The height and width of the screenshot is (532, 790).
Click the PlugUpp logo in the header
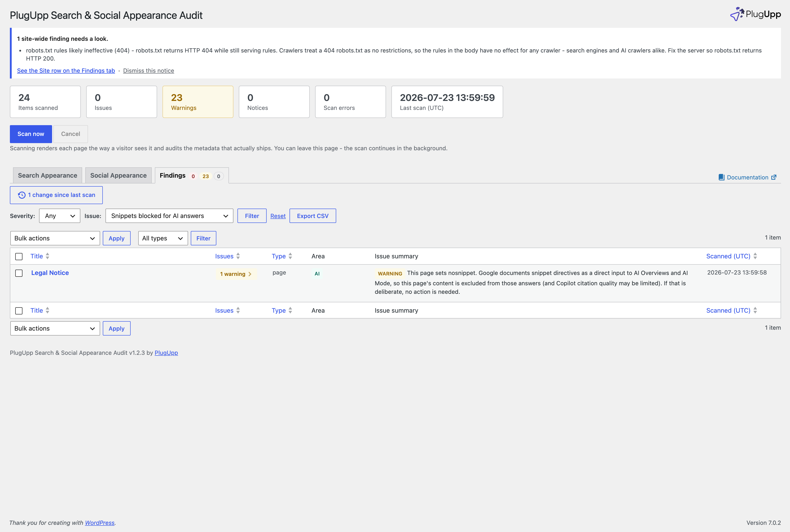(x=755, y=14)
